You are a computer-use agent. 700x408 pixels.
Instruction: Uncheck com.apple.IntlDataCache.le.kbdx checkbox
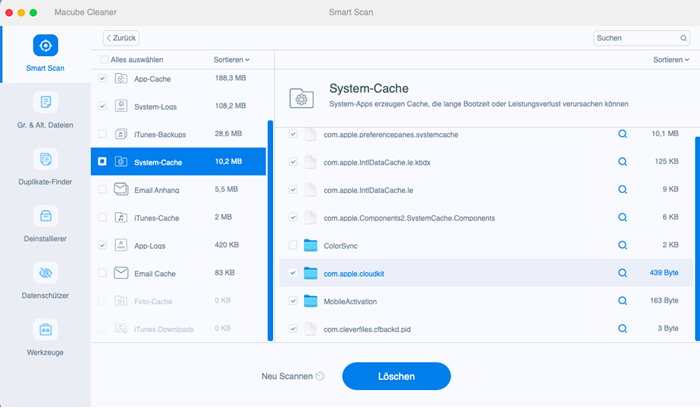293,162
